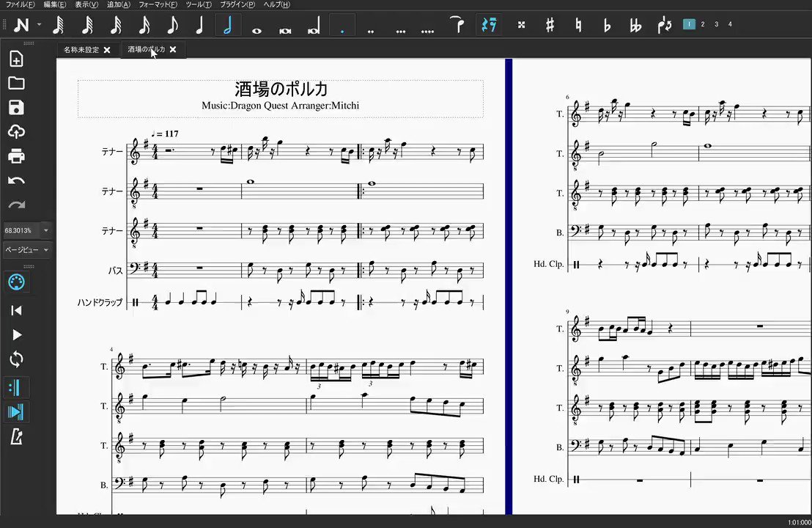Toggle the metronome
Viewport: 812px width, 528px height.
17,437
